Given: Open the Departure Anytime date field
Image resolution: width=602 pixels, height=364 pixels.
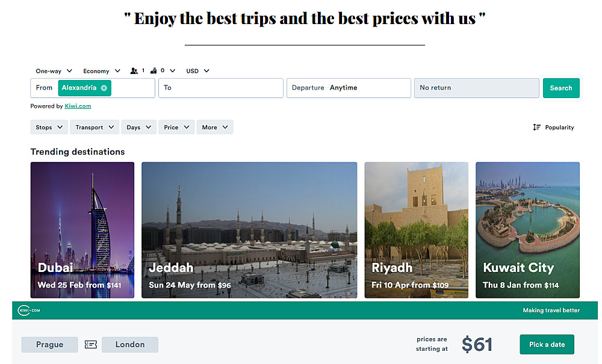Looking at the screenshot, I should point(349,88).
